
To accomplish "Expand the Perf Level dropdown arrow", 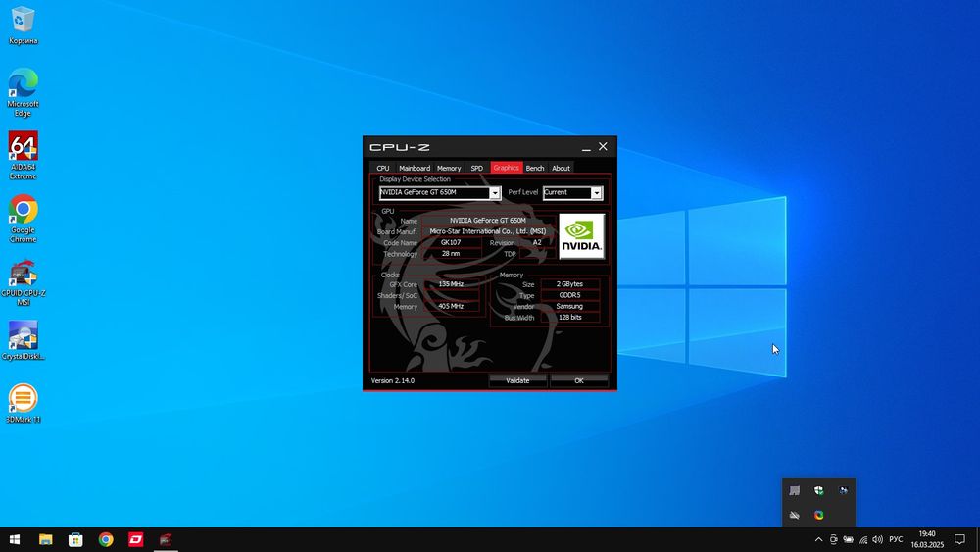I will coord(596,192).
